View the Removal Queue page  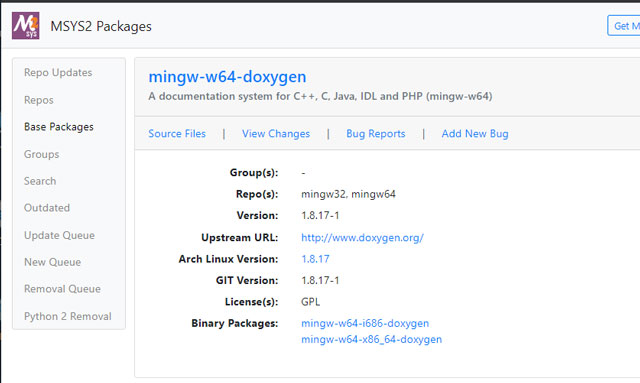click(x=62, y=289)
